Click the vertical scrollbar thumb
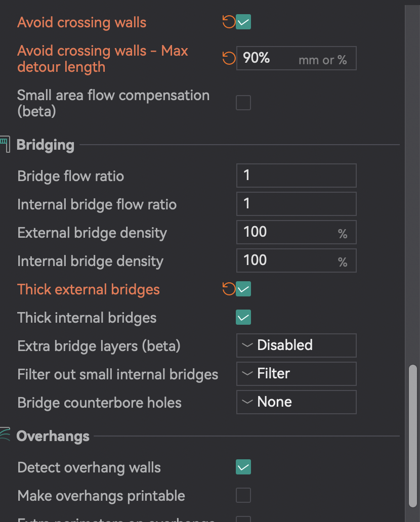The width and height of the screenshot is (420, 522). point(413,436)
